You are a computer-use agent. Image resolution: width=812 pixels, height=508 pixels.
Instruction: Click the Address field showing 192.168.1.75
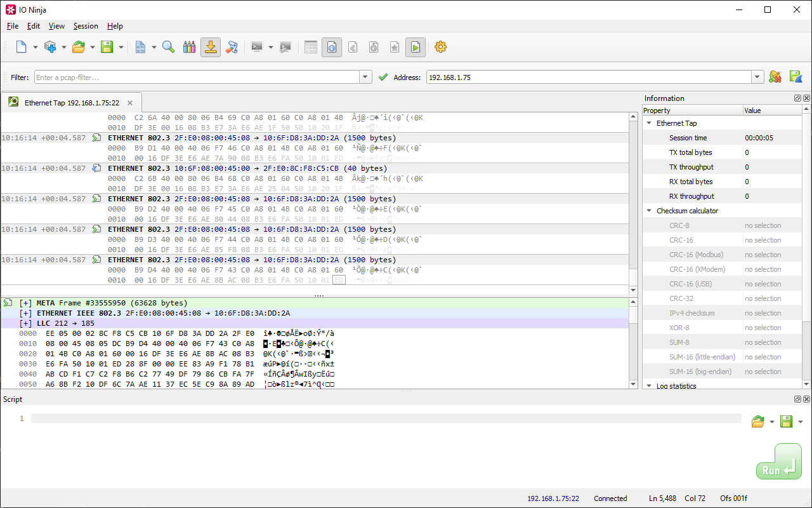589,77
